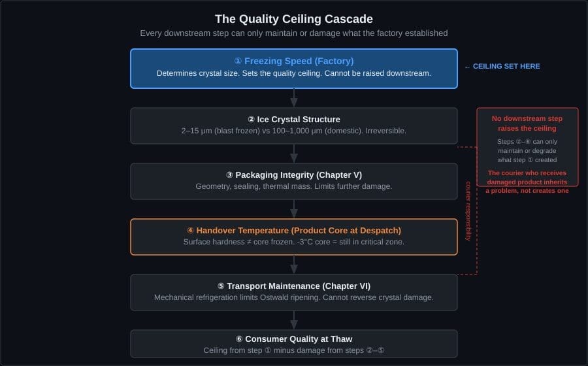This screenshot has height=366, width=588.
Task: Click the blast frozen vs domestic crystal size text
Action: point(293,131)
